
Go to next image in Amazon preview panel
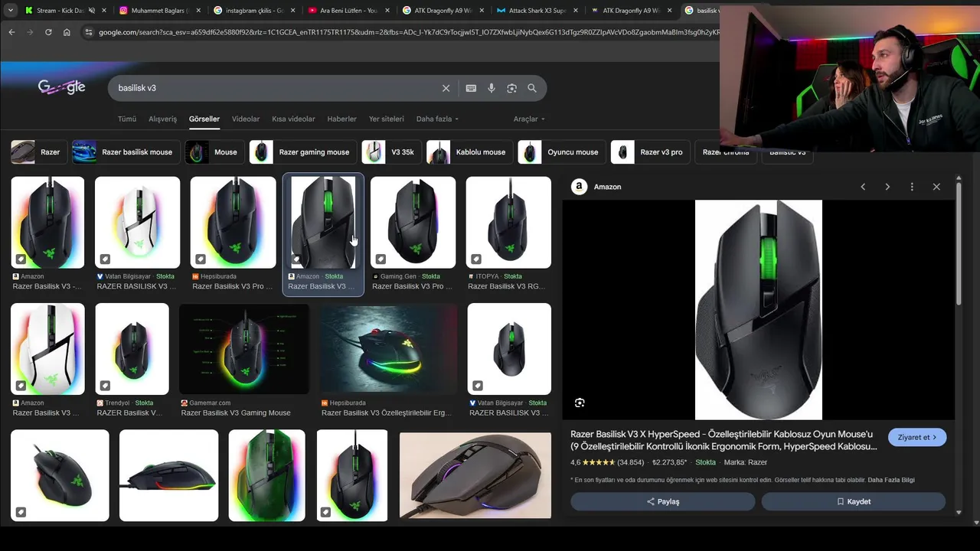pos(887,187)
